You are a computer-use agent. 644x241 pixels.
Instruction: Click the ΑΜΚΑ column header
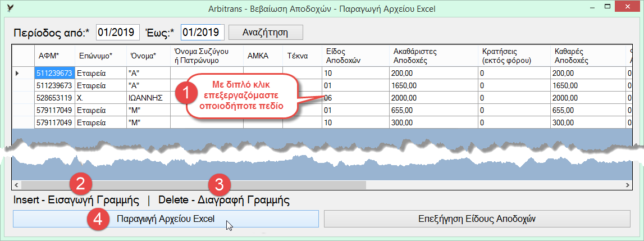tap(262, 56)
